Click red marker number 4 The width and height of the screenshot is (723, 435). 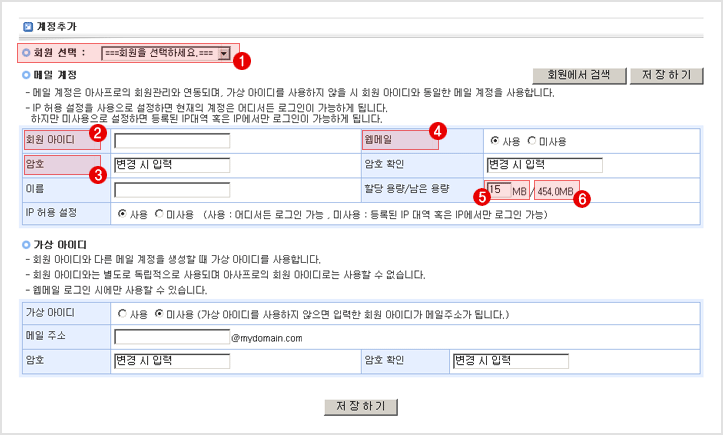point(436,130)
